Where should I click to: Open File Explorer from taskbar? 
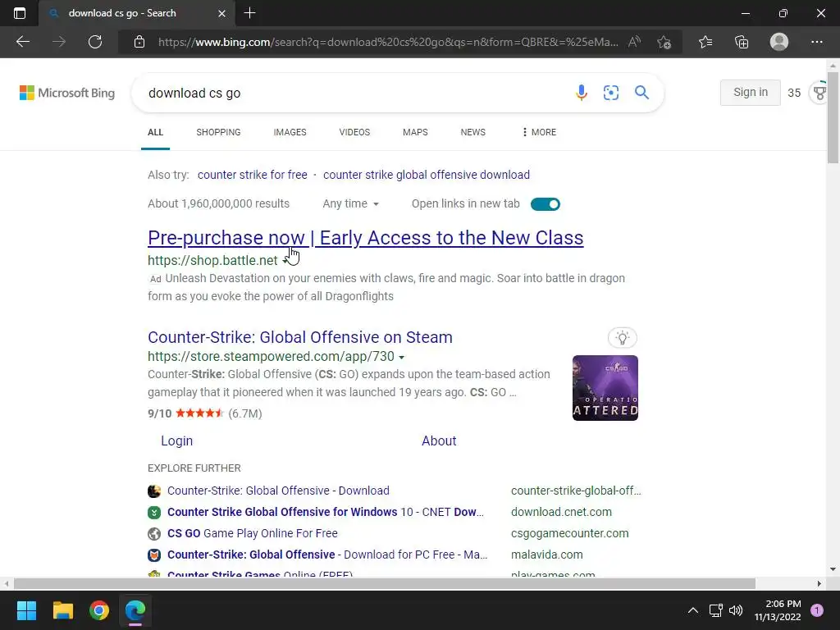tap(62, 610)
